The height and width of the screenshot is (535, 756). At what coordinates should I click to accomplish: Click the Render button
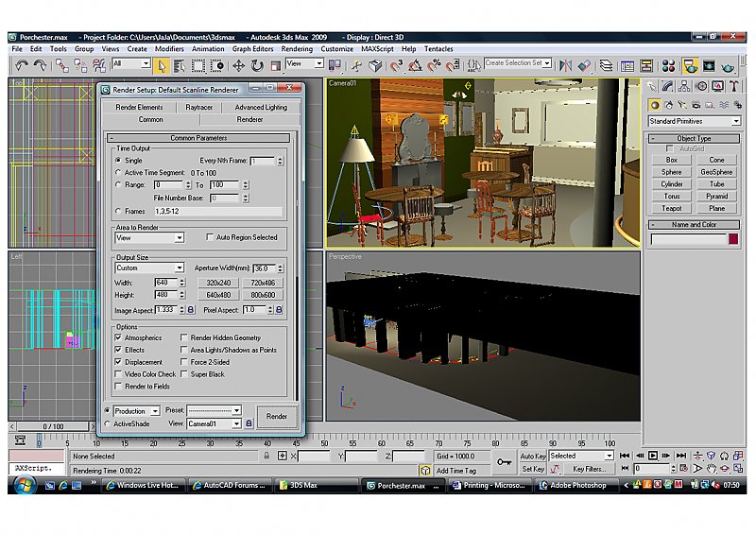coord(277,416)
